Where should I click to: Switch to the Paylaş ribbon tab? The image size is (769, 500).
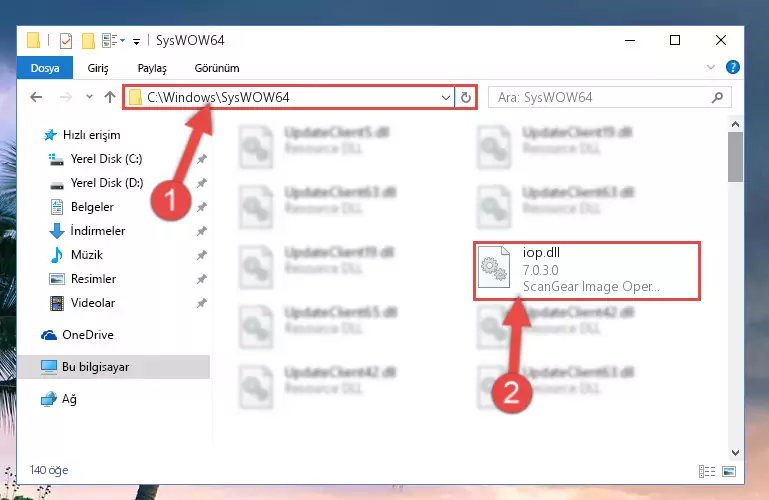(152, 68)
